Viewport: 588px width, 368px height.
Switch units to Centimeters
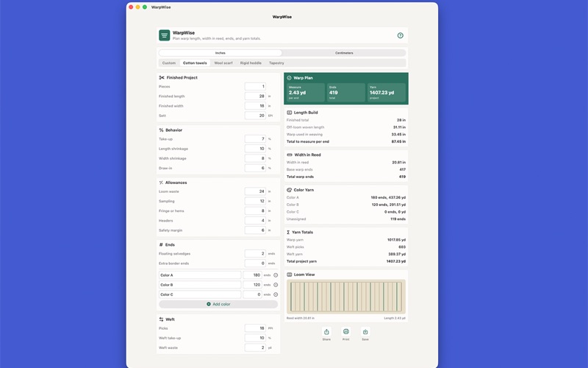344,53
